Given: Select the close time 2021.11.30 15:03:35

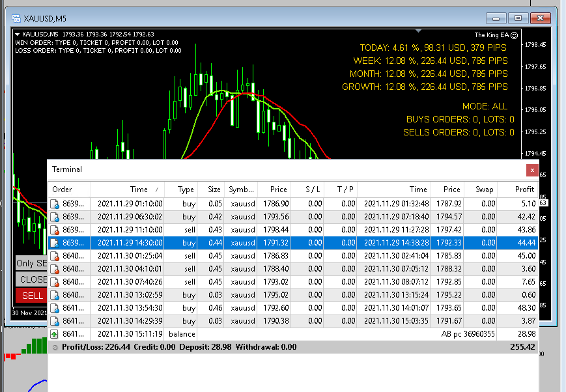Looking at the screenshot, I should click(396, 320).
